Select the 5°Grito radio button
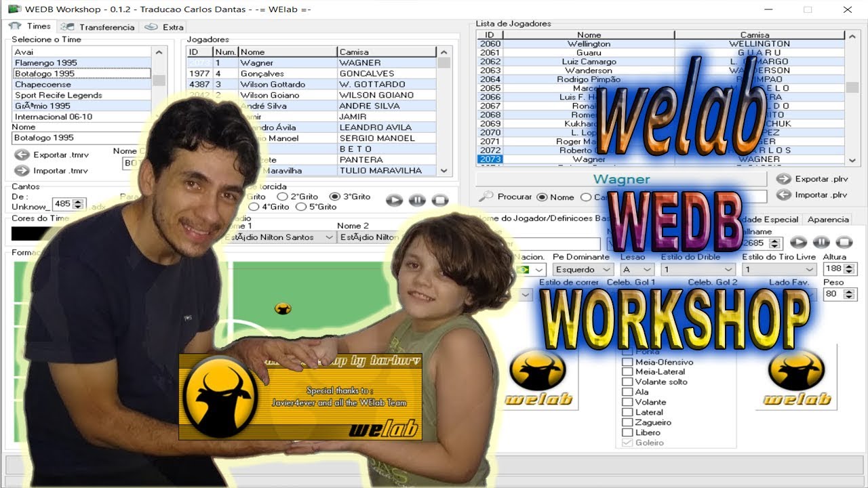This screenshot has width=868, height=488. (x=302, y=207)
